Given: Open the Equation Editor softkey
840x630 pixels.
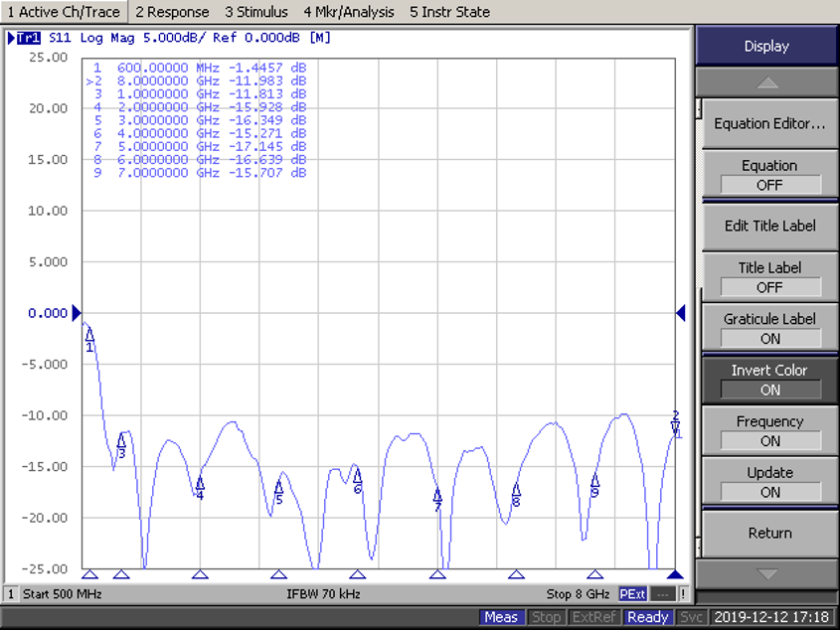Looking at the screenshot, I should [x=769, y=124].
